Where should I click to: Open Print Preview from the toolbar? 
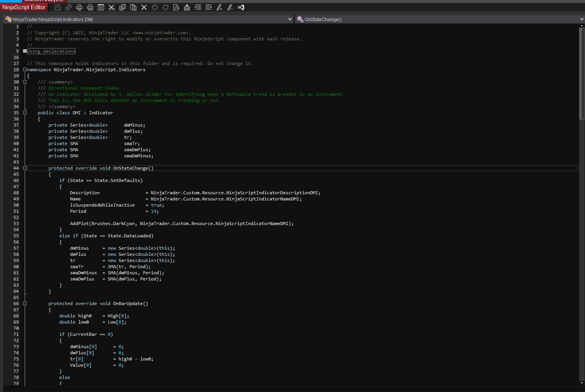[x=90, y=7]
